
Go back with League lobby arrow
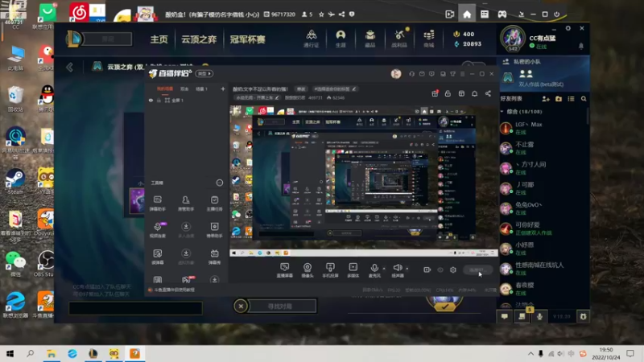(x=70, y=67)
